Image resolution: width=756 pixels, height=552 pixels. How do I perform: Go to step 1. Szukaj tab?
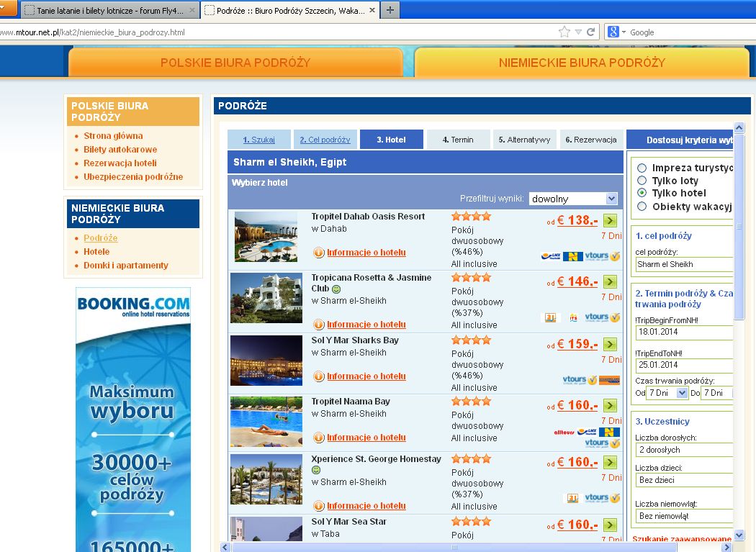[x=259, y=140]
